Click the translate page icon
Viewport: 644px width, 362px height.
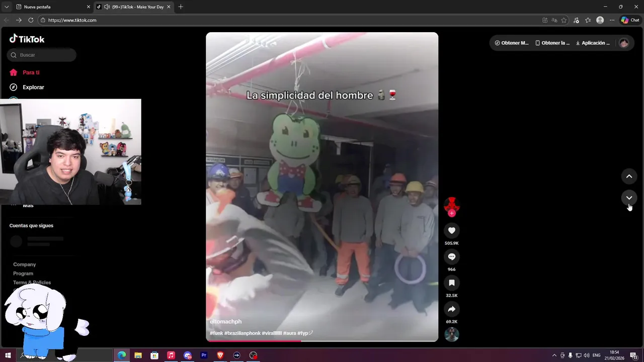[554, 20]
